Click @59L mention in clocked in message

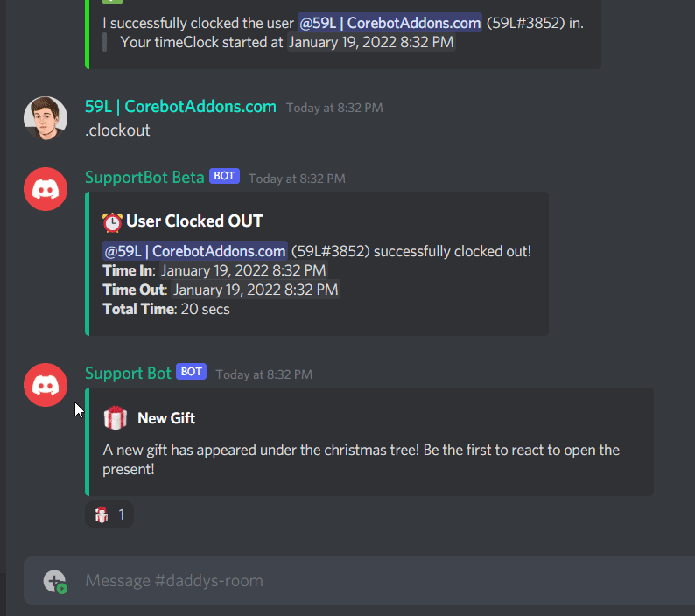click(x=390, y=23)
